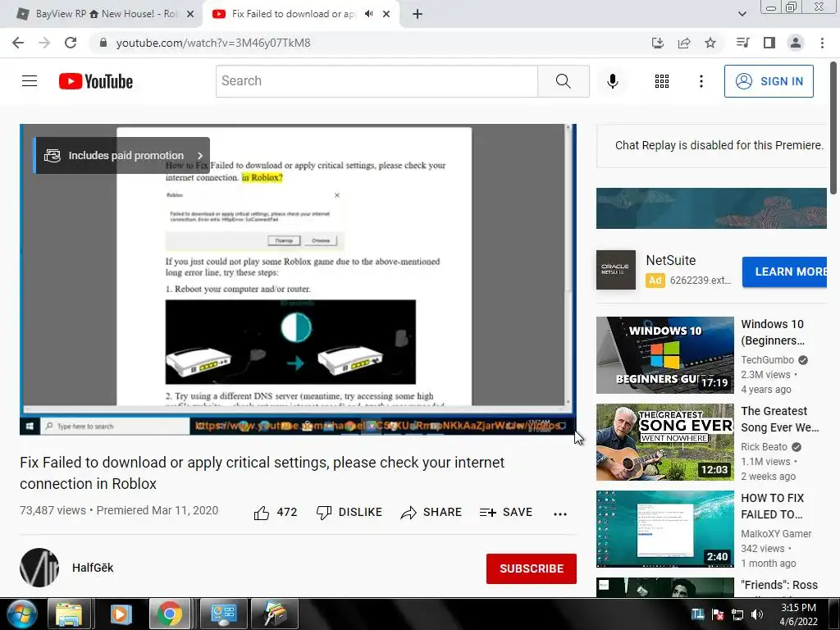Open the network tray icon
Image resolution: width=840 pixels, height=630 pixels.
pyautogui.click(x=737, y=614)
